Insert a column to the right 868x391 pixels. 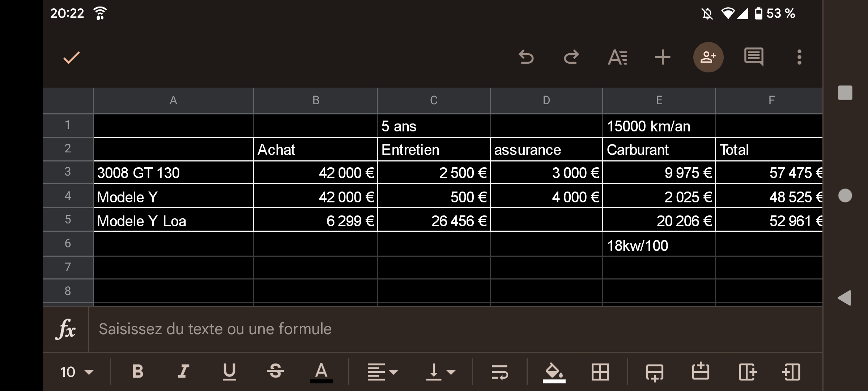tap(747, 372)
